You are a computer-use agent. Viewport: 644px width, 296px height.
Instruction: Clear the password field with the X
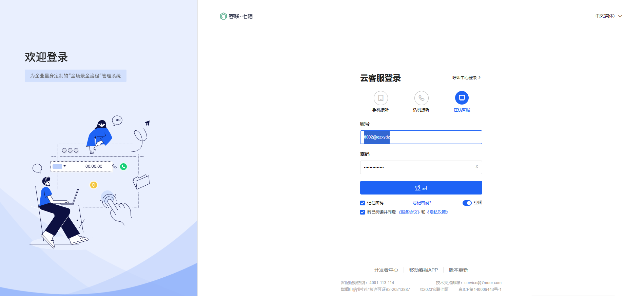click(476, 167)
